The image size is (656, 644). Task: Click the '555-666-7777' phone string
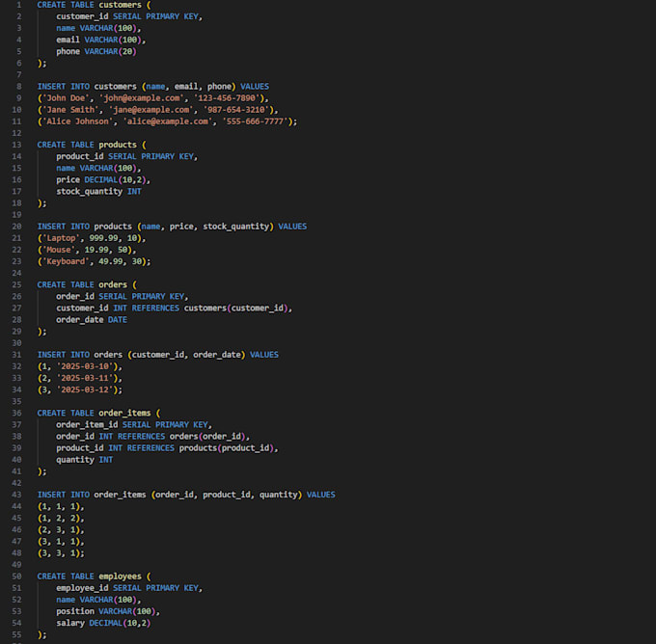256,121
